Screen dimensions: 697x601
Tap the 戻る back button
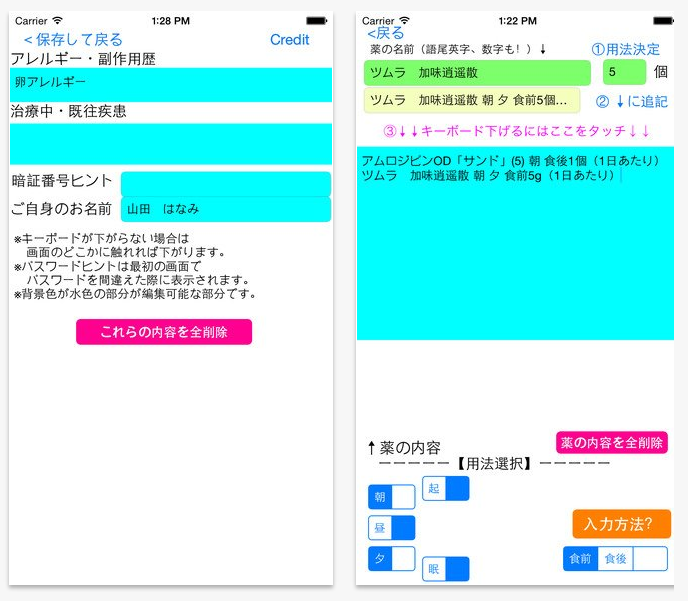(386, 33)
